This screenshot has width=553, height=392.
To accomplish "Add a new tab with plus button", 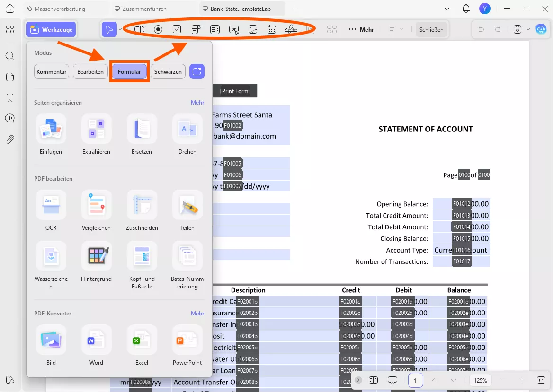I will coord(295,9).
